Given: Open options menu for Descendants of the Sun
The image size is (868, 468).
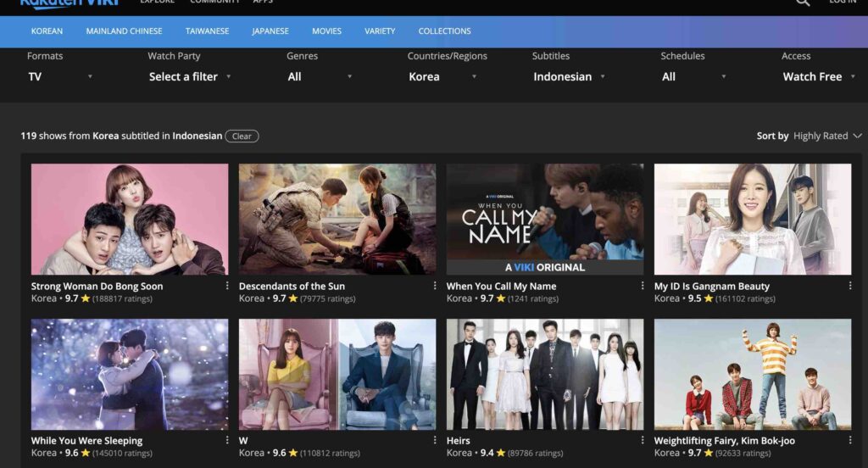Looking at the screenshot, I should (435, 286).
